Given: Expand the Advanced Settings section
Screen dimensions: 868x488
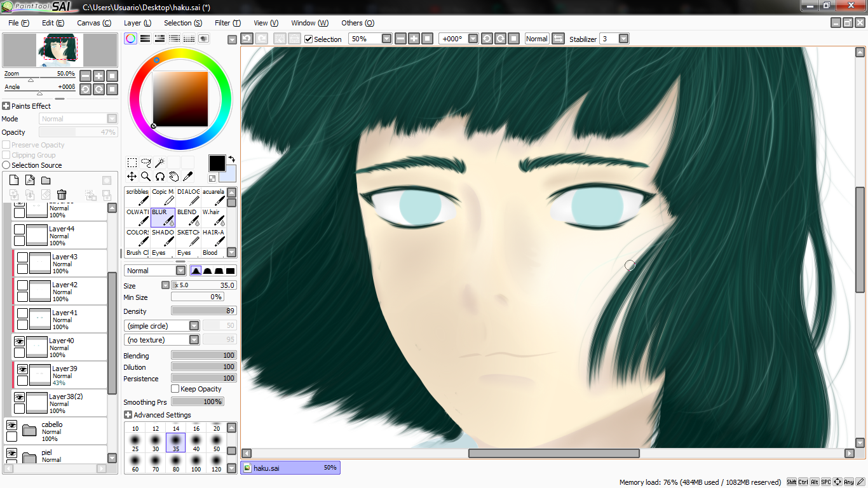Looking at the screenshot, I should (x=157, y=415).
